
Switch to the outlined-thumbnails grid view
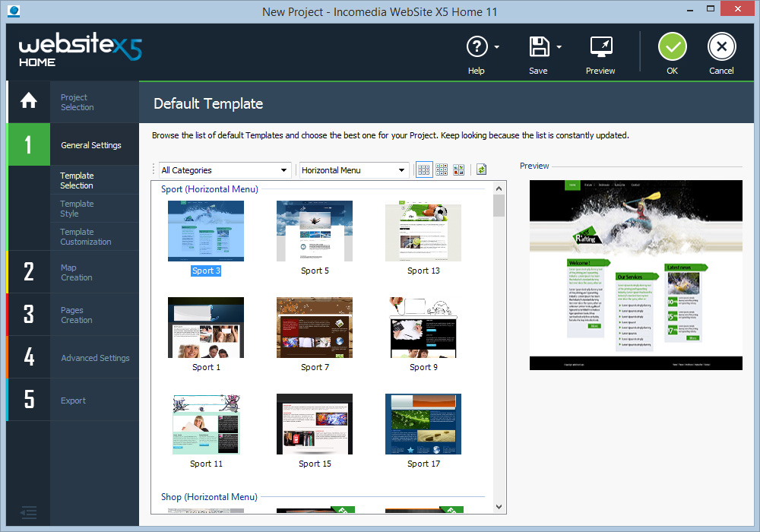tap(424, 169)
